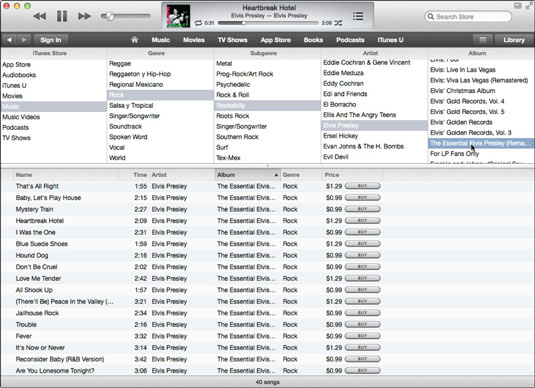Click the browser pane divider handle
The width and height of the screenshot is (535, 388).
(268, 166)
